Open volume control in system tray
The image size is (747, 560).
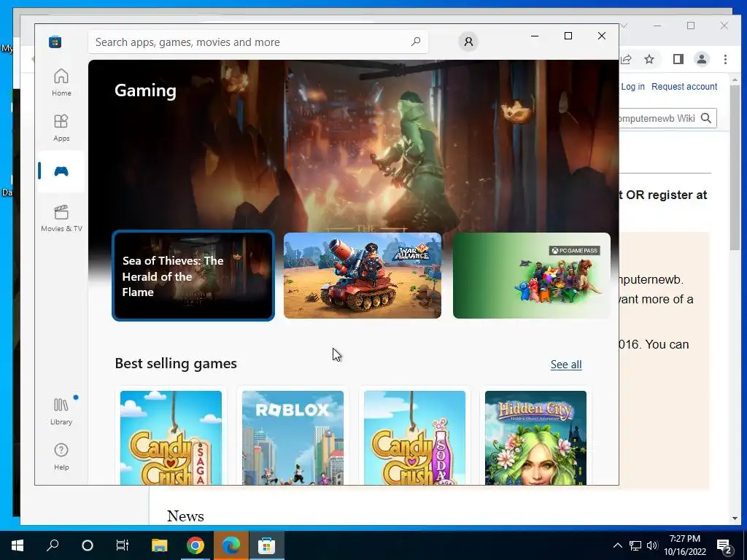point(652,545)
